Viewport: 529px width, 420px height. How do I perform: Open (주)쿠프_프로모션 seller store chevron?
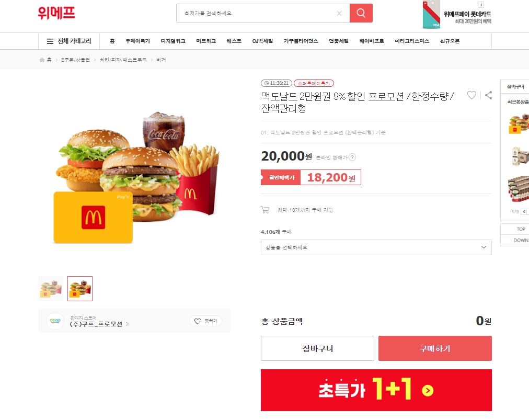pos(128,324)
